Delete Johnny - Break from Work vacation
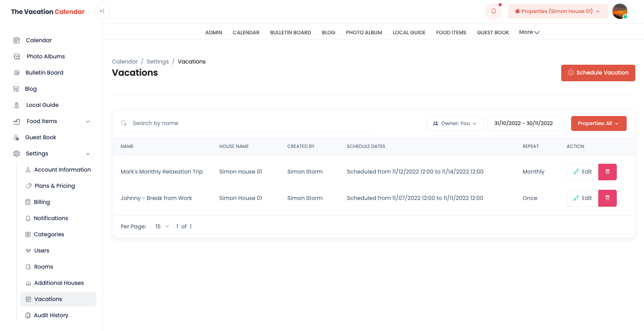644x331 pixels. point(607,198)
